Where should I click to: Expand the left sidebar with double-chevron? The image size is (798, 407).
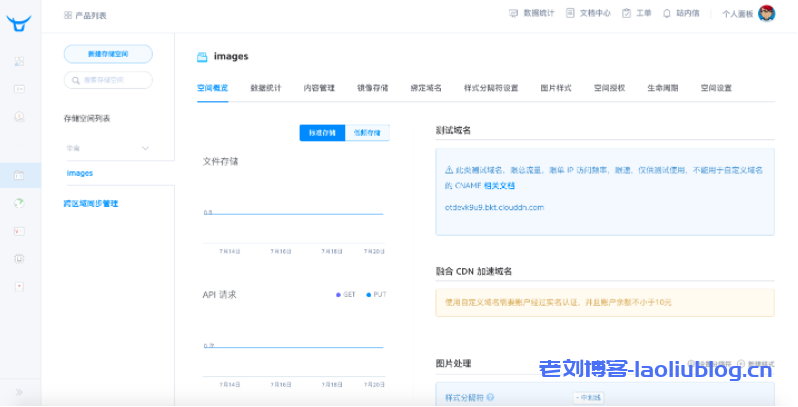(19, 391)
